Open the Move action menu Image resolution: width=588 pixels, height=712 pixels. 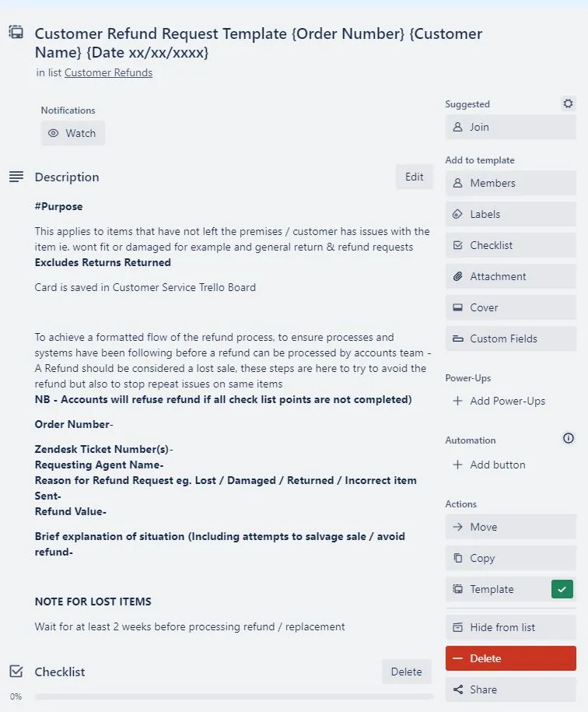(510, 527)
